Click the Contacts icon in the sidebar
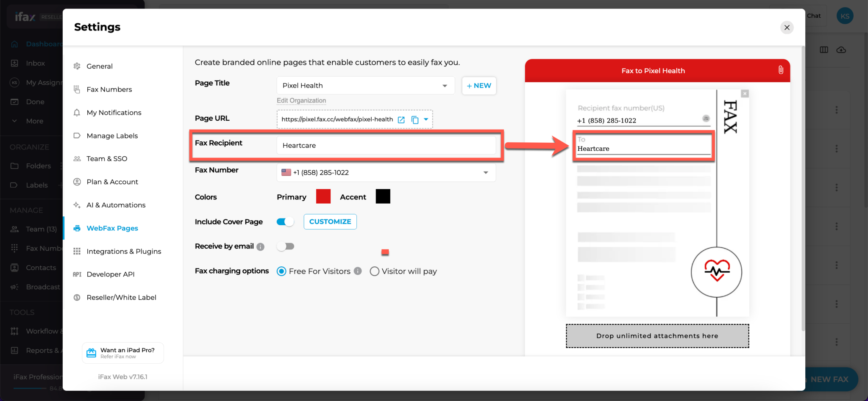Image resolution: width=868 pixels, height=401 pixels. [x=14, y=267]
